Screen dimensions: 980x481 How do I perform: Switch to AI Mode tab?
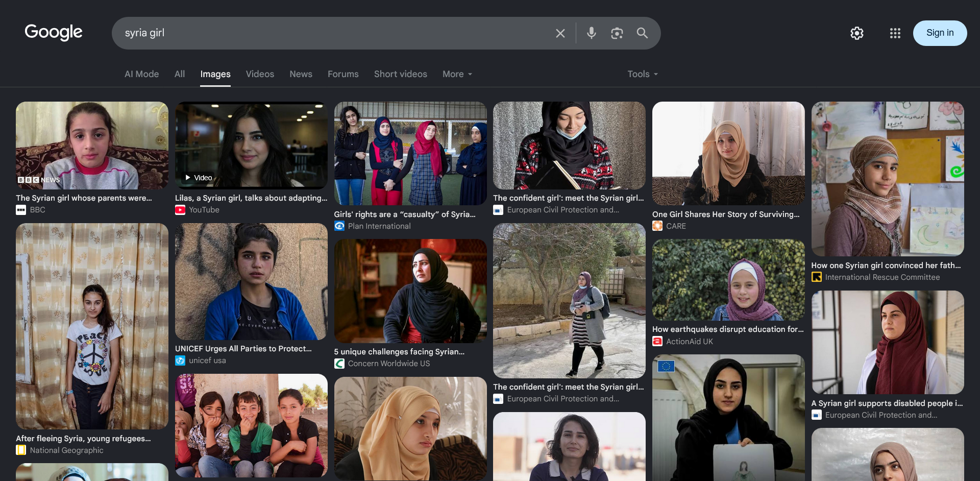[x=142, y=74]
